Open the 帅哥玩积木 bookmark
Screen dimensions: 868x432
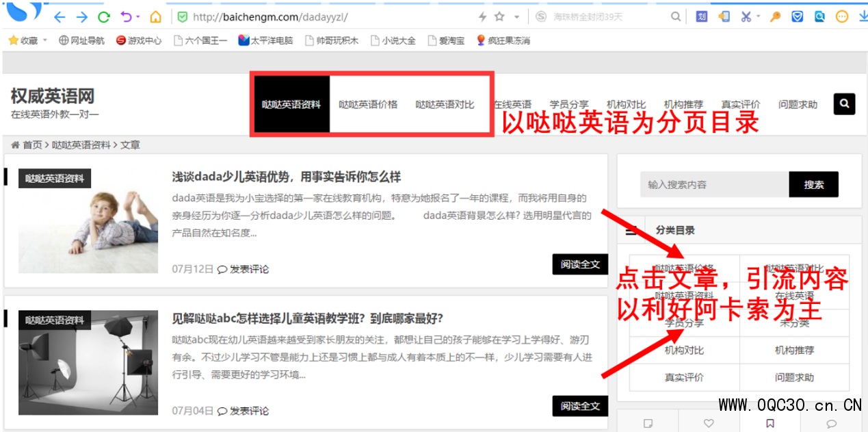332,40
